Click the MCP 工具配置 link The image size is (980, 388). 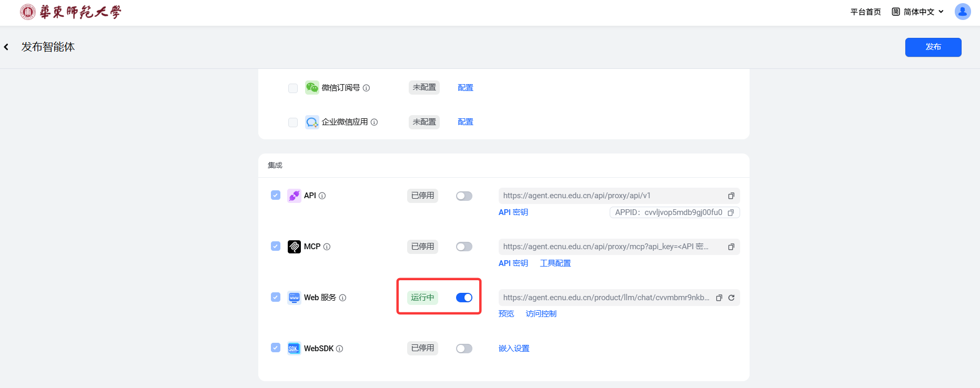pyautogui.click(x=555, y=263)
